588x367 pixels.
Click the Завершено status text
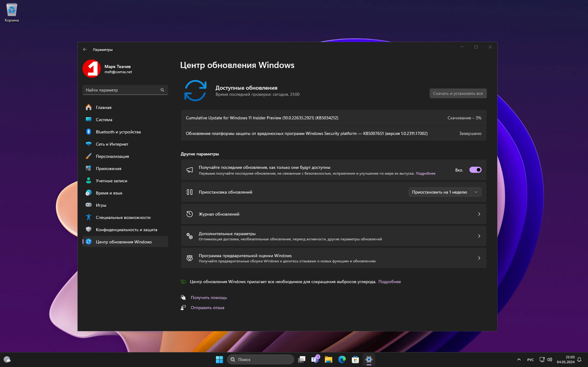coord(470,134)
